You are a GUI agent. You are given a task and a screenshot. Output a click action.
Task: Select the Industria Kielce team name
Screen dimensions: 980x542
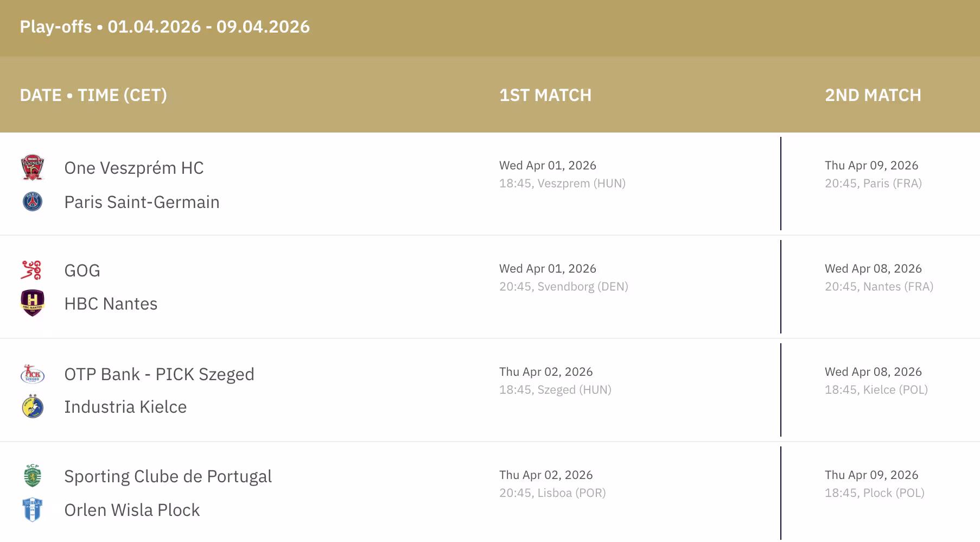[125, 407]
